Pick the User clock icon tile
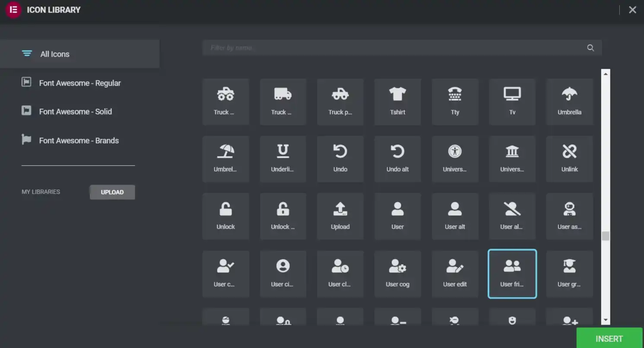Viewport: 644px width, 348px height. 340,274
